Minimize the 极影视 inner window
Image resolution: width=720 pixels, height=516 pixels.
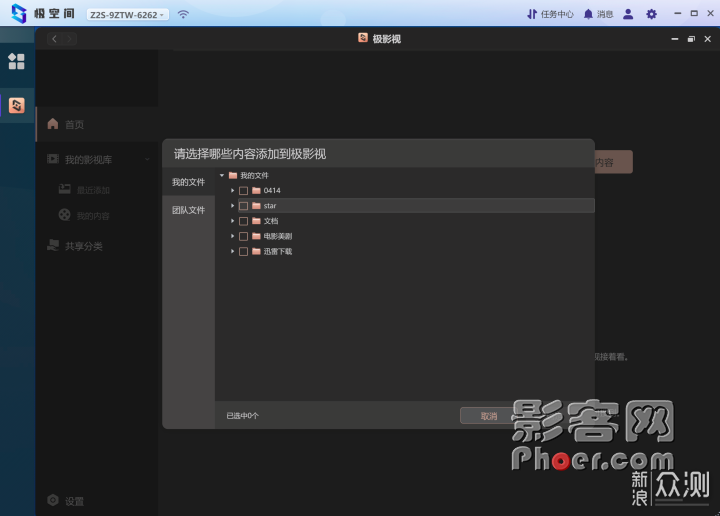click(675, 39)
